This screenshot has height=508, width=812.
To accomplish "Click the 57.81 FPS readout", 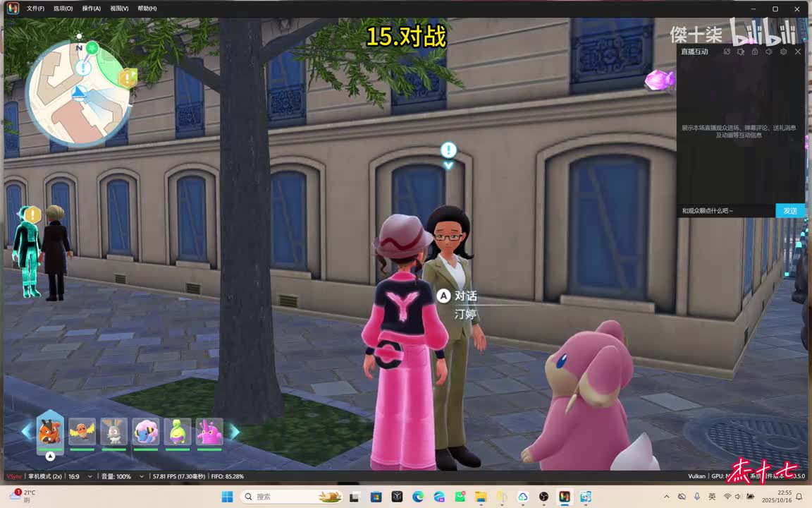I will click(x=179, y=476).
